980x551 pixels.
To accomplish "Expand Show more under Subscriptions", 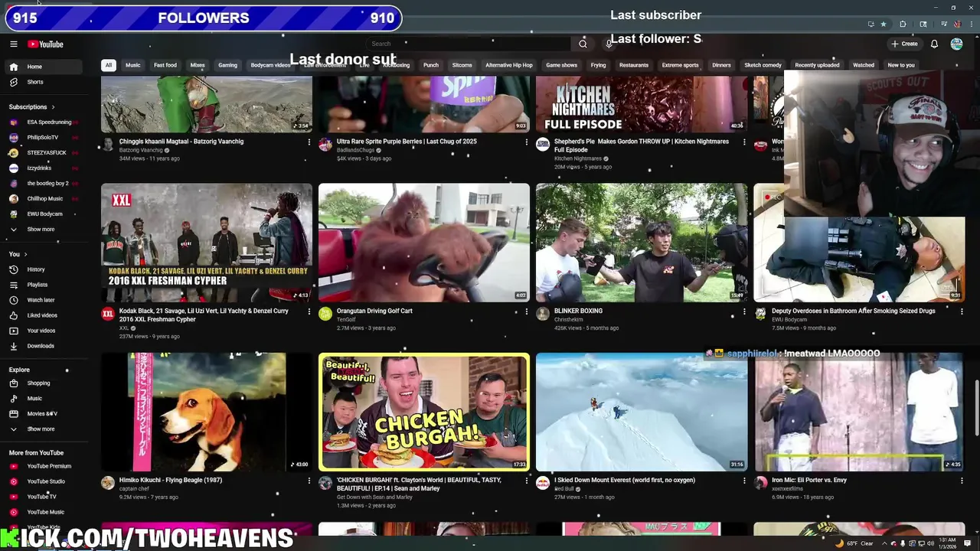I will click(44, 229).
